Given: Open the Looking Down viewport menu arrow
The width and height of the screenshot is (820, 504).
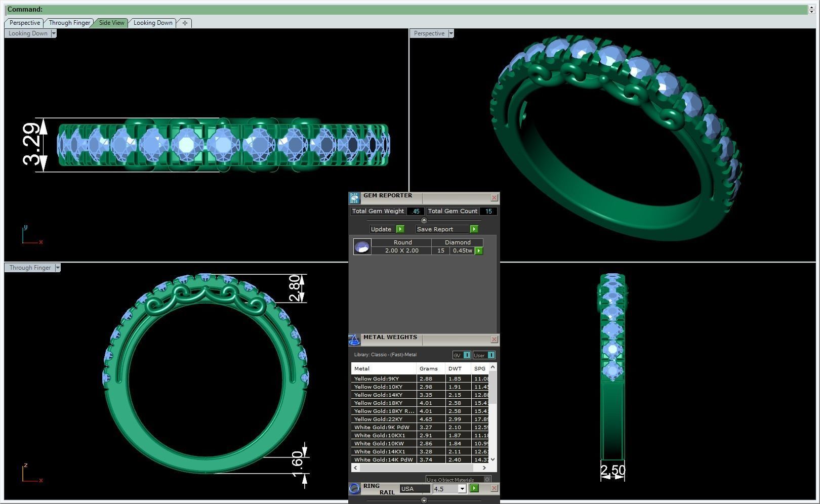Looking at the screenshot, I should (54, 33).
